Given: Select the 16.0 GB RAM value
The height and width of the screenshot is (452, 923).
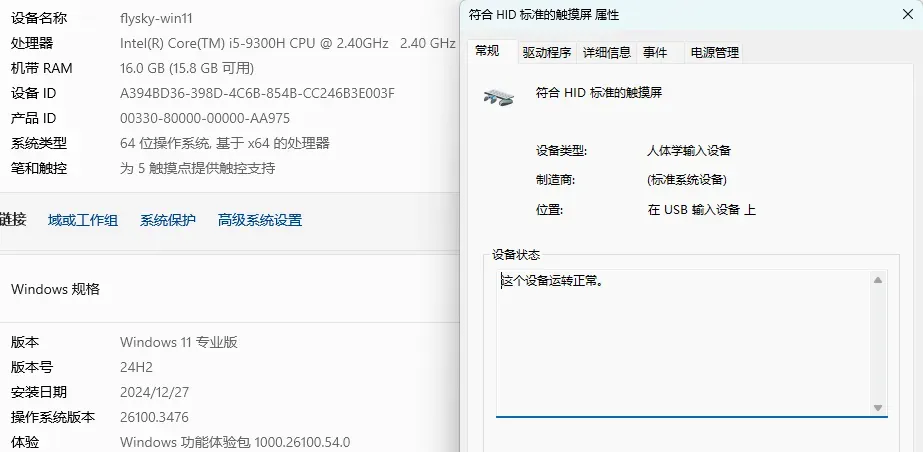Looking at the screenshot, I should pos(187,68).
